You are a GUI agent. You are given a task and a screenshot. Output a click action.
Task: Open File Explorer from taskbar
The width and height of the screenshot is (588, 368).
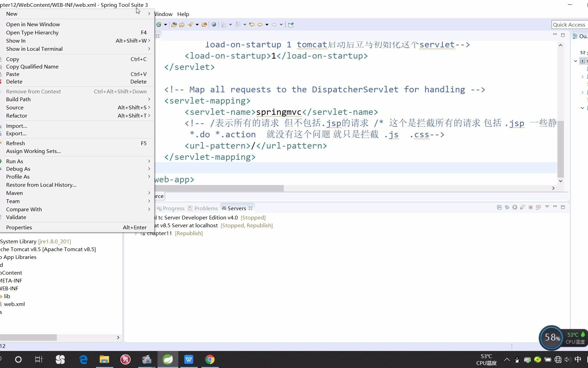[x=104, y=359]
